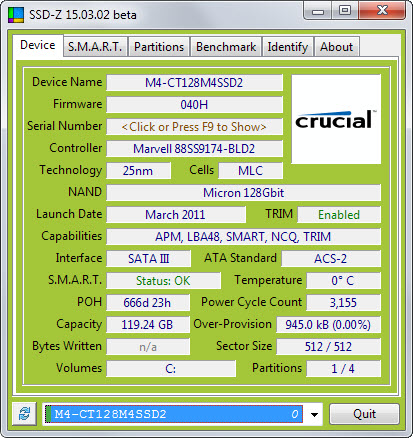
Task: Click the Crucial brand logo
Action: tap(336, 119)
